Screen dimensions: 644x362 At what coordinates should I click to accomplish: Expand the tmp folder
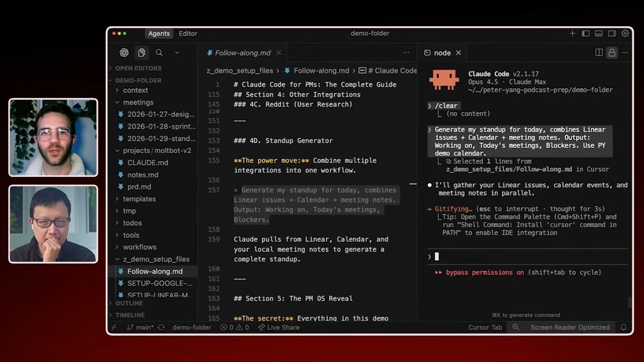coord(129,211)
